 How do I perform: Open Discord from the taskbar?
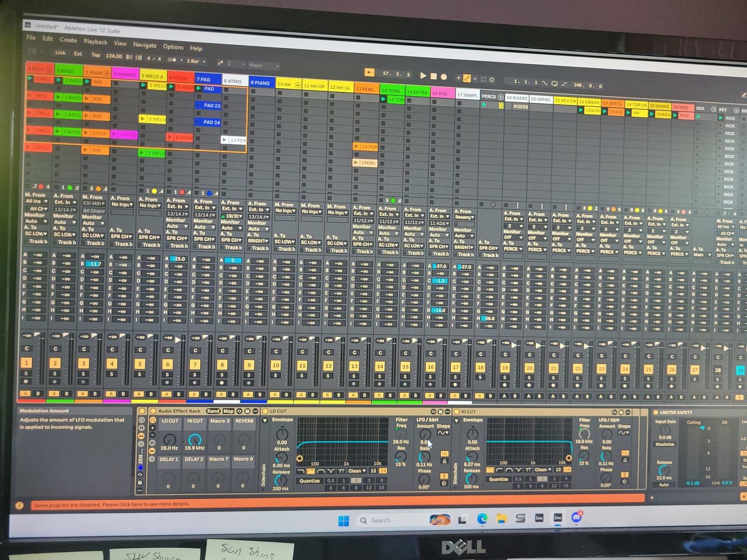[x=576, y=517]
